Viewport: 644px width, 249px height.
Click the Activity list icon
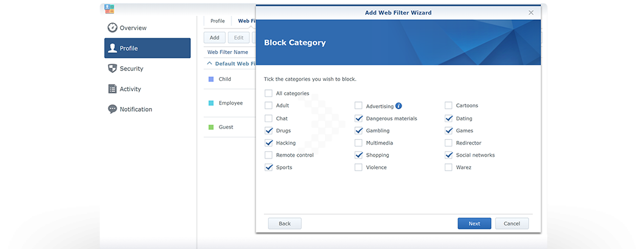112,89
